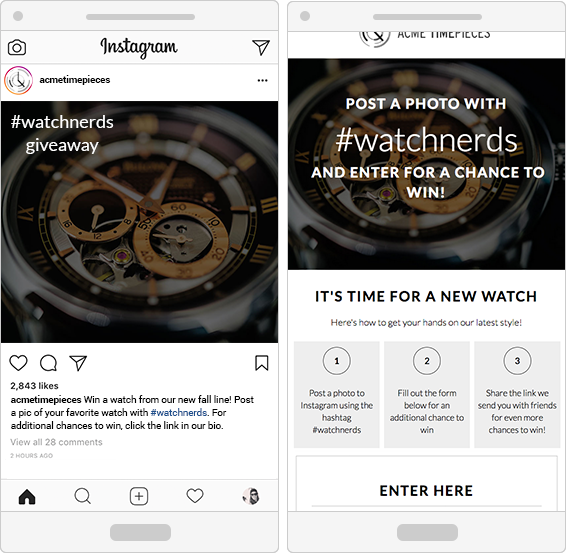Open Search tab magnifier icon

tap(83, 496)
